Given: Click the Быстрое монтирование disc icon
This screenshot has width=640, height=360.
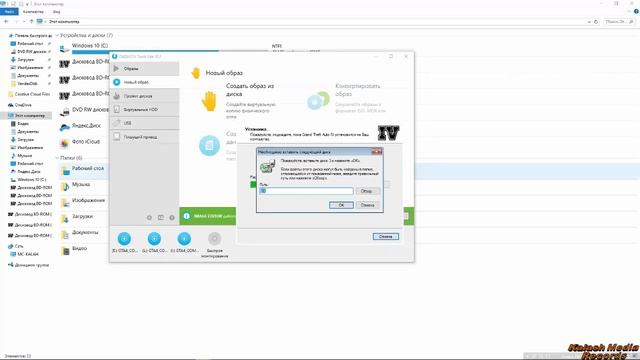Looking at the screenshot, I should [x=214, y=238].
